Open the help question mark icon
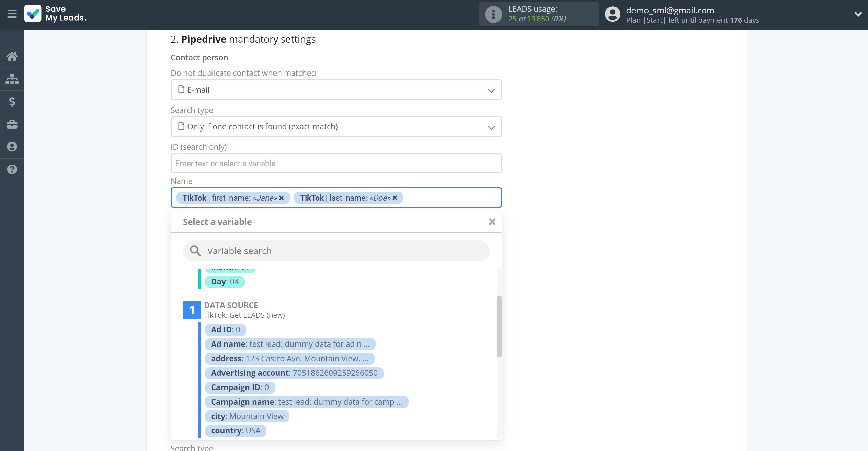The image size is (868, 451). (12, 169)
